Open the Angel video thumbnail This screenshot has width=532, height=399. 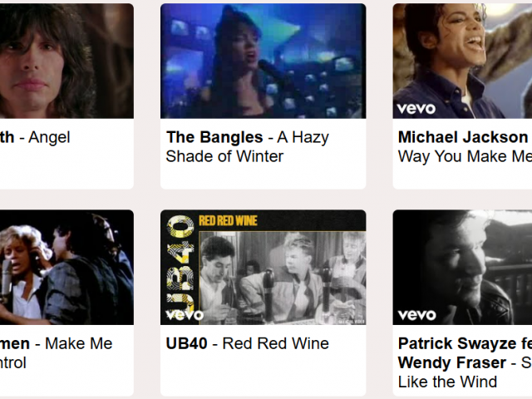(66, 61)
